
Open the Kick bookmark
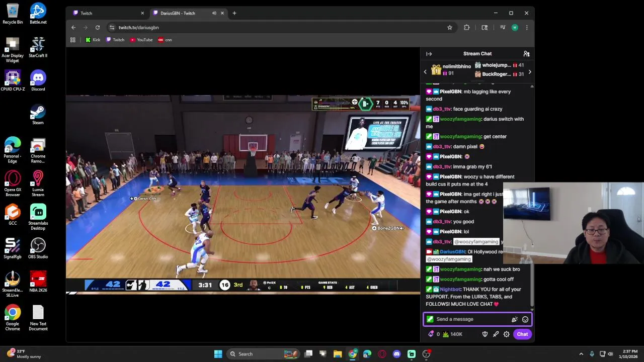pos(93,40)
